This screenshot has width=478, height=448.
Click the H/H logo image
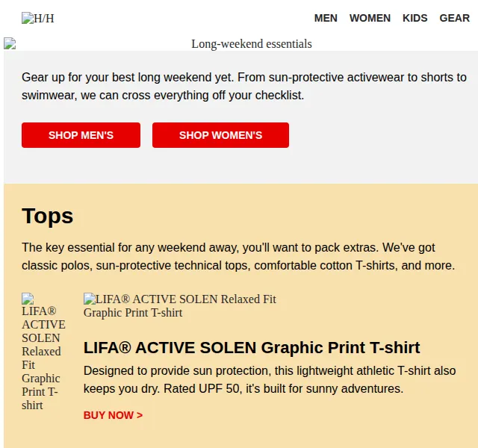click(x=38, y=18)
